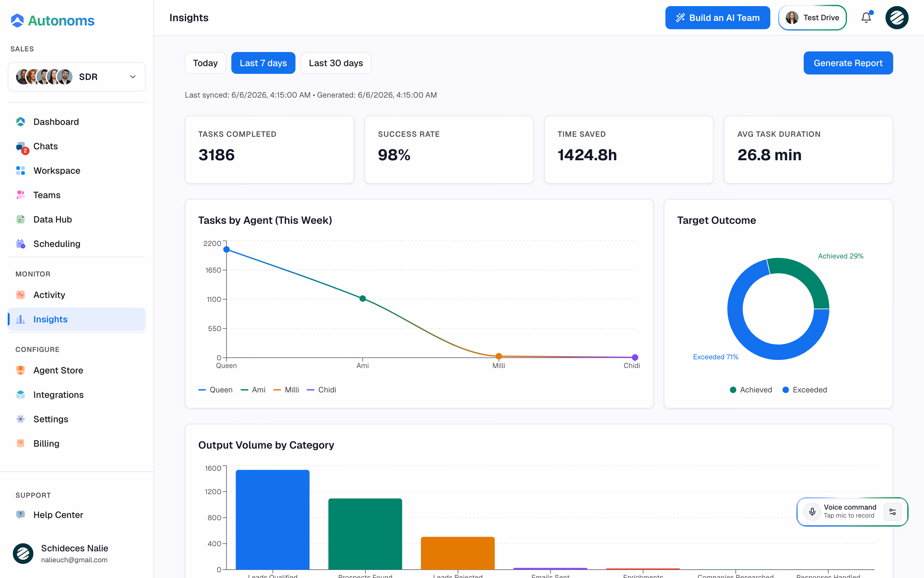Click the Tasks Completed 3186 card
This screenshot has height=578, width=924.
(x=269, y=149)
